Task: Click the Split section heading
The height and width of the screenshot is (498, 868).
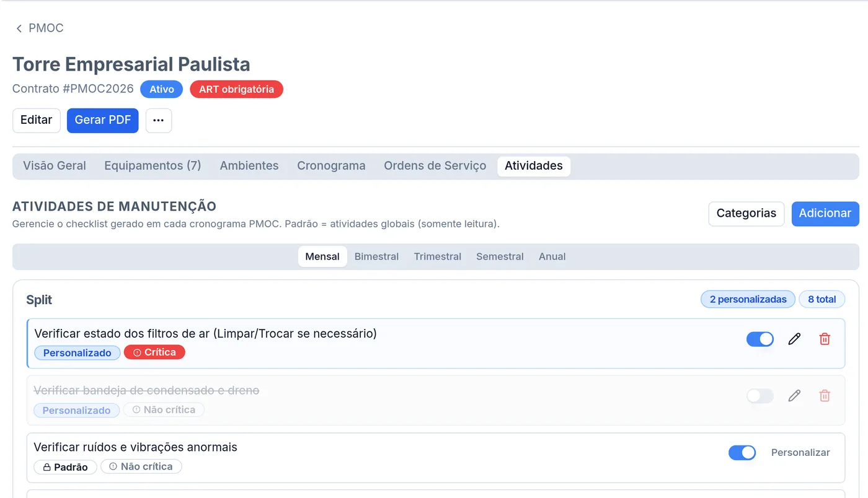Action: (x=39, y=300)
